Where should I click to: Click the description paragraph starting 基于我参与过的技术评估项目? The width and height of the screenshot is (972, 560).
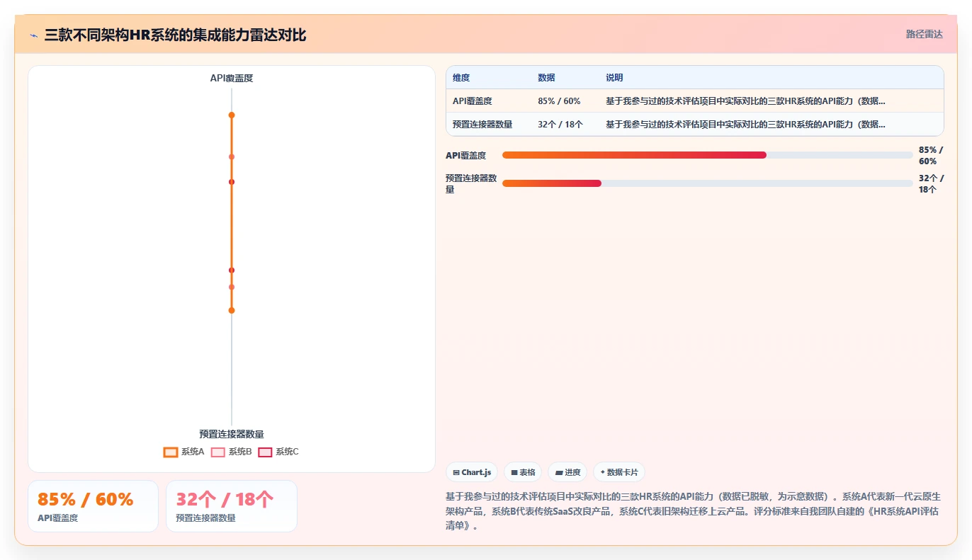[x=694, y=511]
